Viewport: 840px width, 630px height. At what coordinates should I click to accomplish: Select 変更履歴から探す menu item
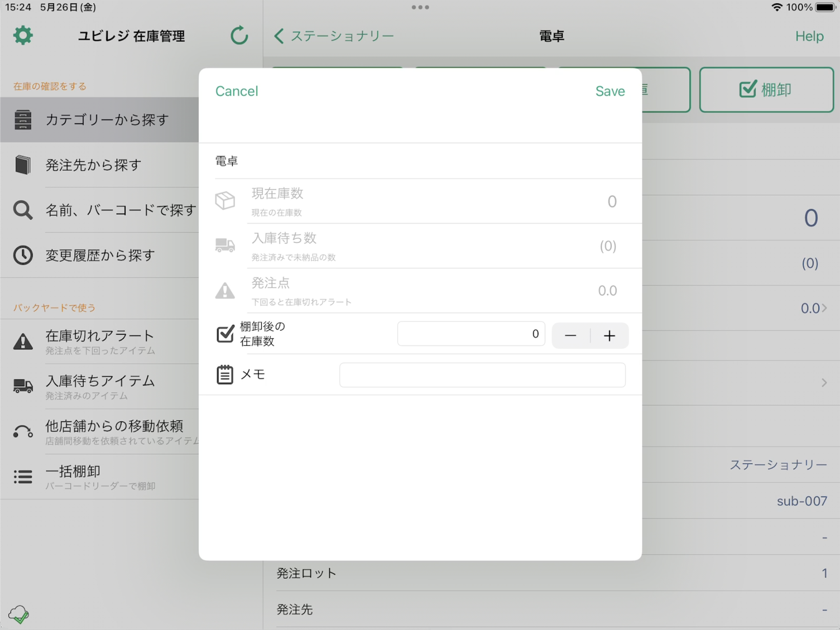pos(100,256)
